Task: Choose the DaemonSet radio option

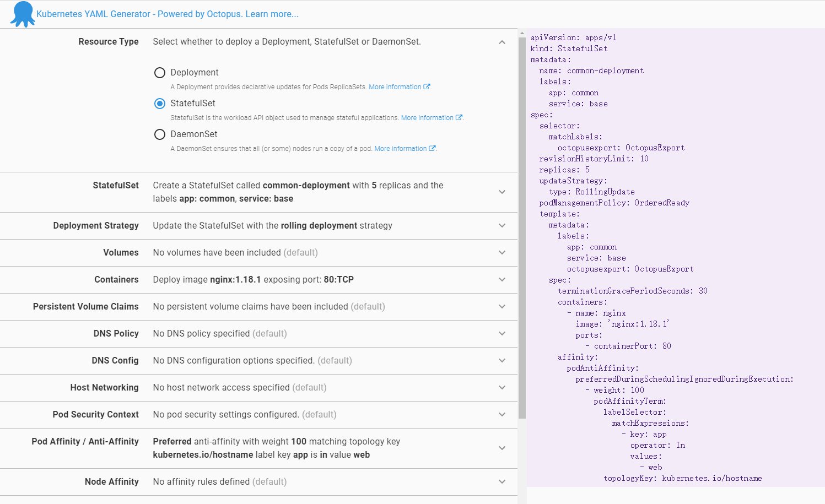Action: [160, 134]
